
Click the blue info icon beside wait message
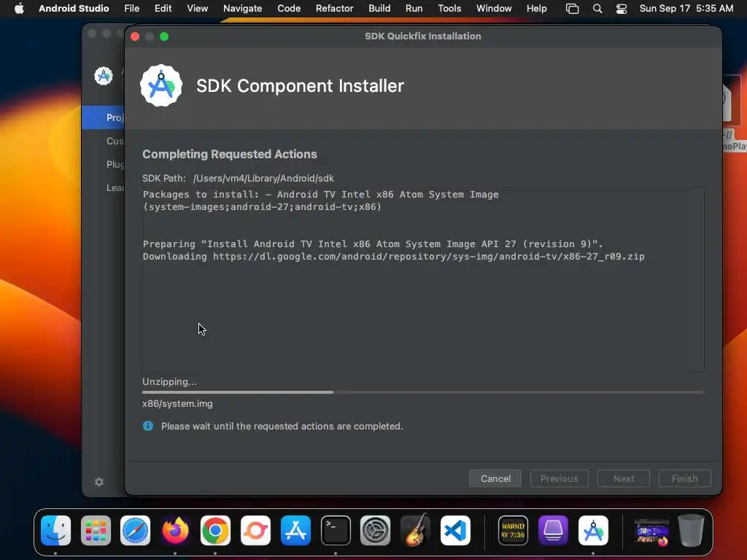(148, 426)
